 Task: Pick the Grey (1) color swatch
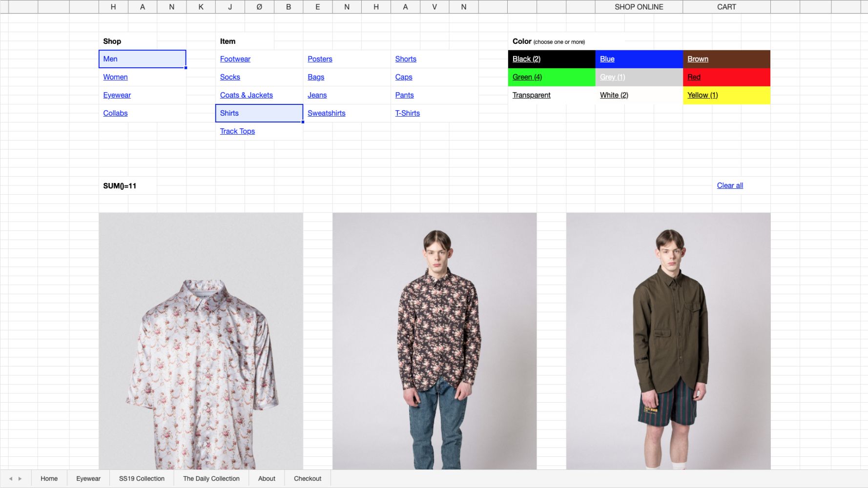pyautogui.click(x=639, y=77)
